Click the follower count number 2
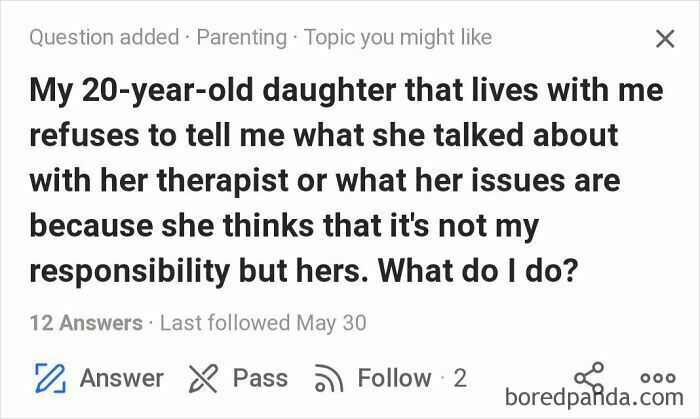Screen dimensions: 700x419 [460, 378]
